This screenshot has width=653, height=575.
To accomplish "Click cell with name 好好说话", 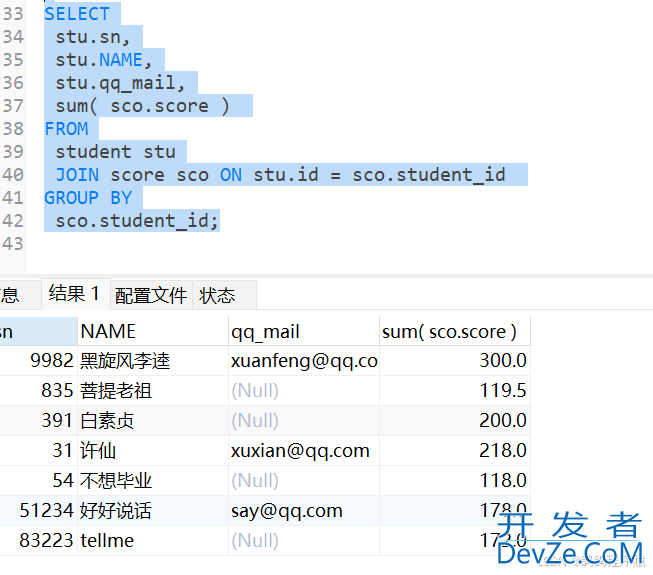I will click(x=153, y=510).
